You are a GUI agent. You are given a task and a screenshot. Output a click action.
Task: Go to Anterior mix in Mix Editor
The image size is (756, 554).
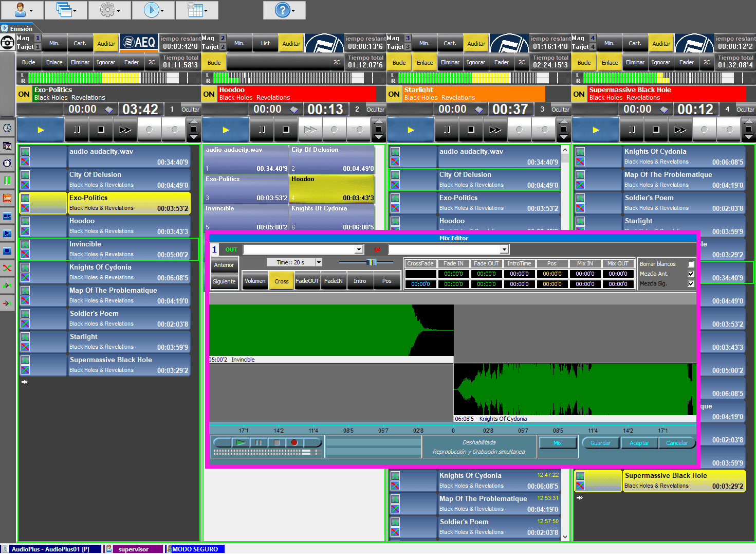[224, 265]
